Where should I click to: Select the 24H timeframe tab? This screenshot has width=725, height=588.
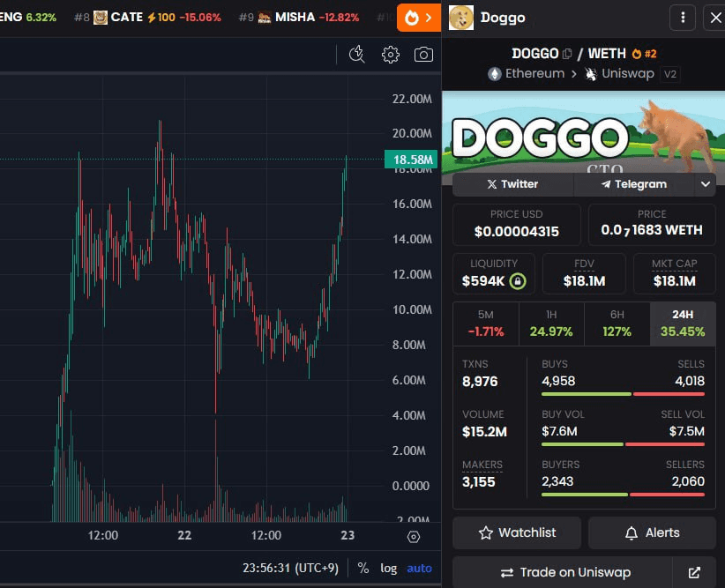pos(683,324)
